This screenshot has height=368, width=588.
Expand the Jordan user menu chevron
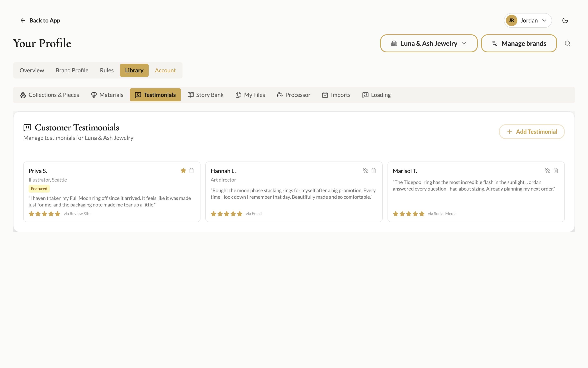coord(544,20)
